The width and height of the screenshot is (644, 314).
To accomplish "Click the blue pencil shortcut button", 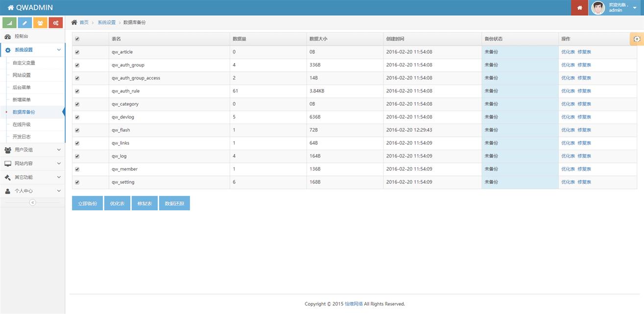I will pos(25,23).
